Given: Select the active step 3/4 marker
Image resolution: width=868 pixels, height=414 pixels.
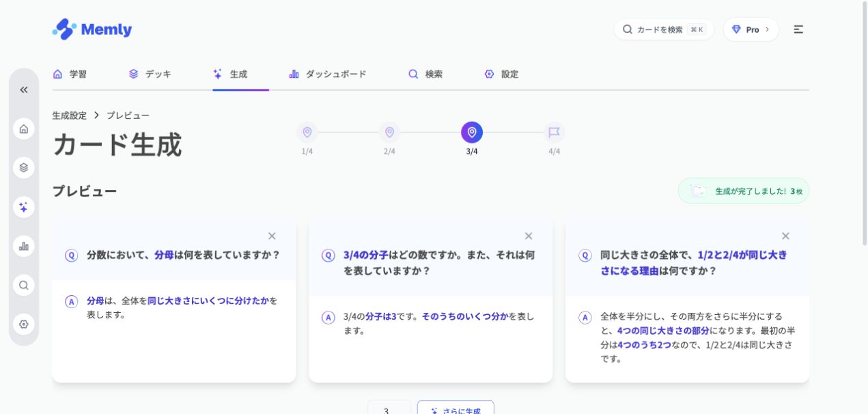Looking at the screenshot, I should (x=472, y=133).
